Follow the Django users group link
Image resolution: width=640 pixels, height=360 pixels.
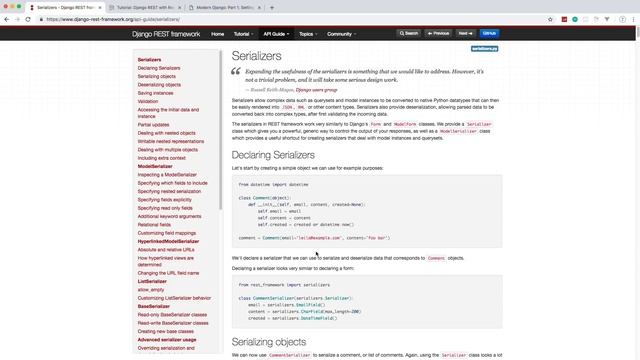316,90
